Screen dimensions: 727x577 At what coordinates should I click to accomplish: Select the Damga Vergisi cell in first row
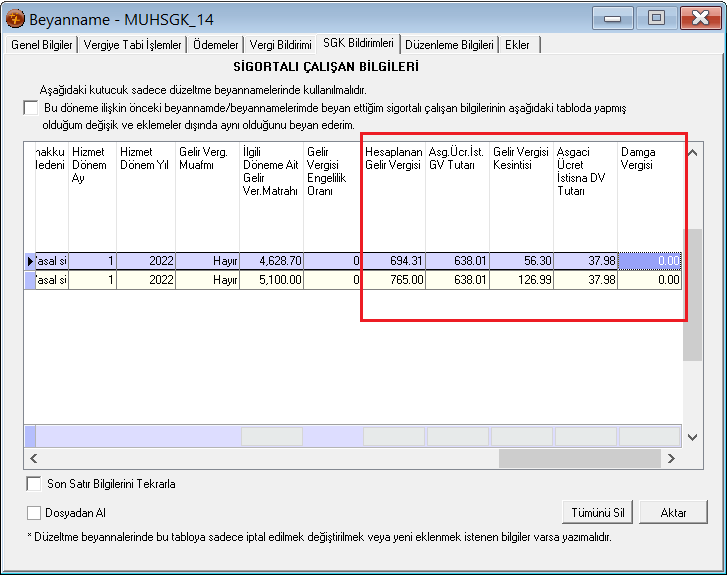651,261
